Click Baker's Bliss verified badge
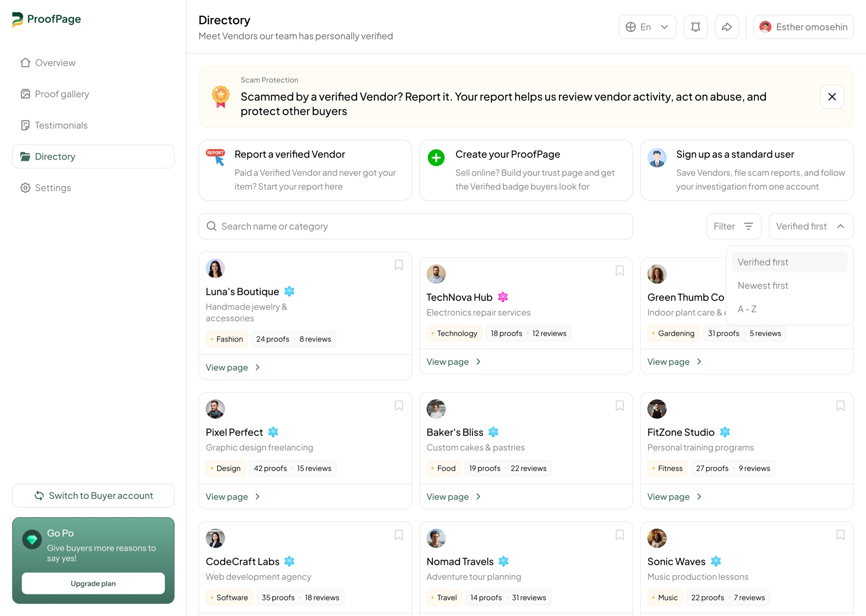866x616 pixels. pos(494,432)
